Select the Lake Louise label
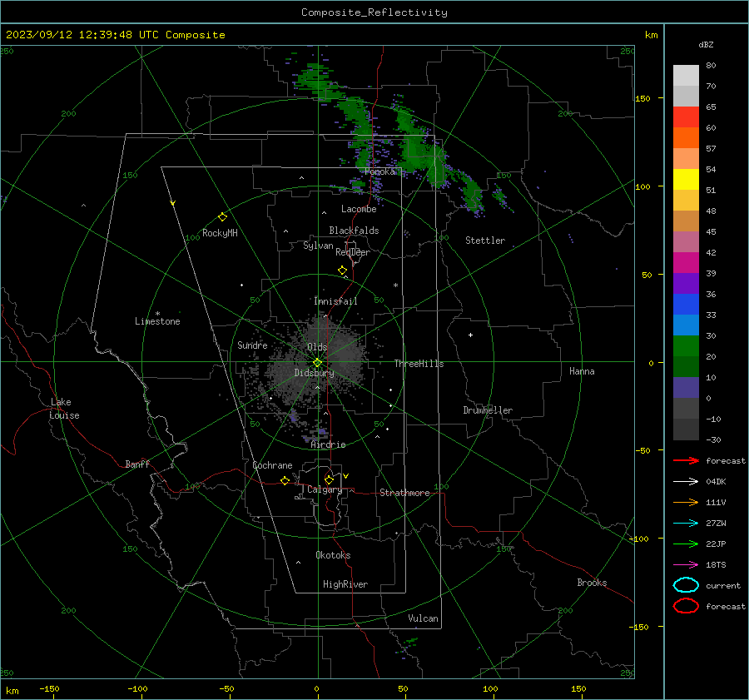Screen dimensions: 749x700 [x=64, y=409]
